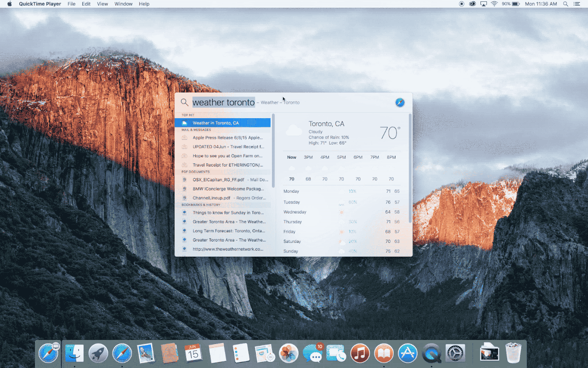Image resolution: width=588 pixels, height=368 pixels.
Task: Open Notification Center from the menu bar
Action: coord(577,4)
